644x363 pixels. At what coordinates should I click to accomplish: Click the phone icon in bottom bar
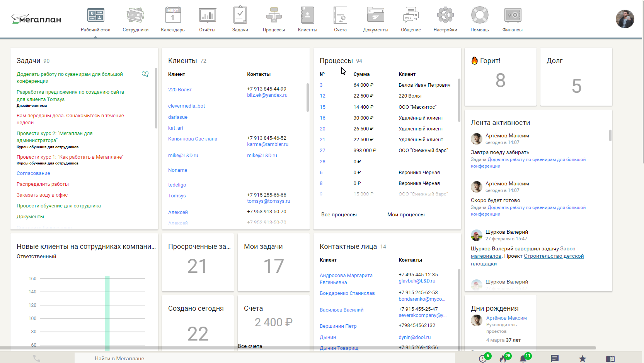[37, 358]
